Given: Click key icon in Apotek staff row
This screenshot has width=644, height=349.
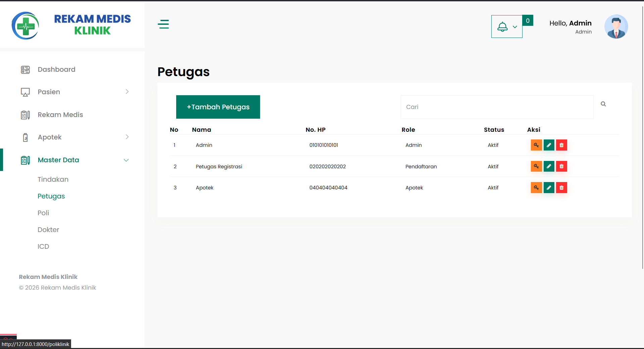Looking at the screenshot, I should click(x=536, y=188).
